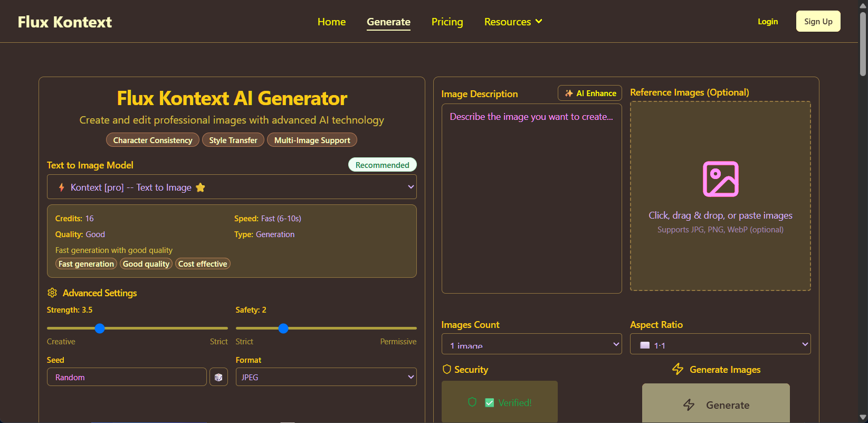Expand the Aspect Ratio dropdown
This screenshot has width=868, height=423.
coord(720,344)
